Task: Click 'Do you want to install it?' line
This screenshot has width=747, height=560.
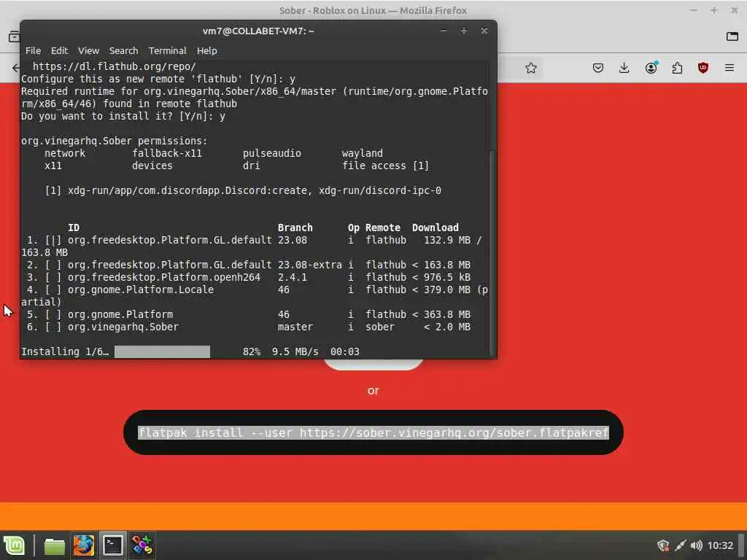Action: [123, 116]
